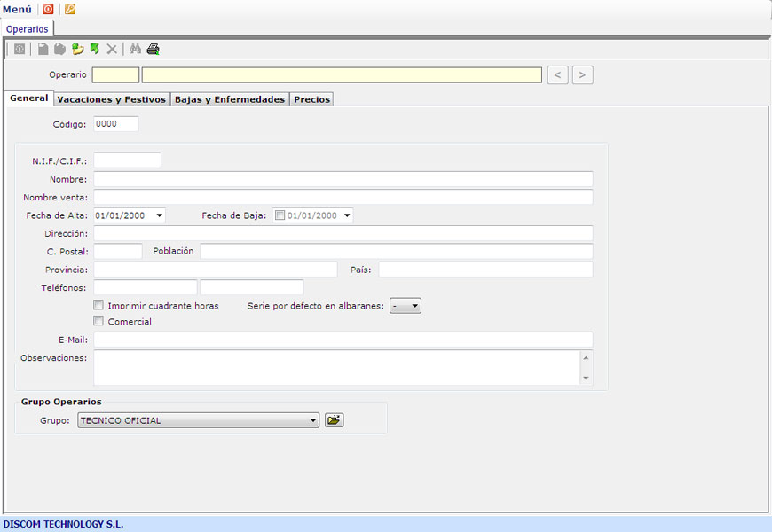
Task: Click the folder open icon in toolbar
Action: (77, 50)
